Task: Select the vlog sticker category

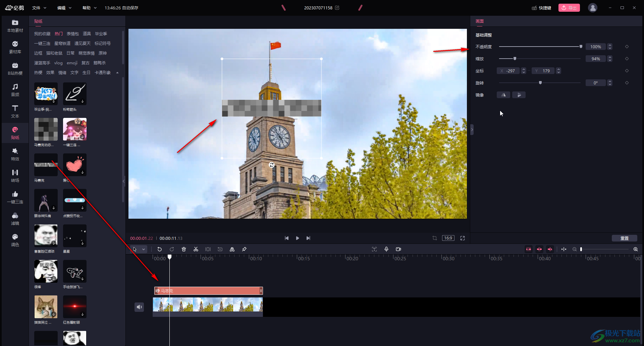Action: (58, 63)
